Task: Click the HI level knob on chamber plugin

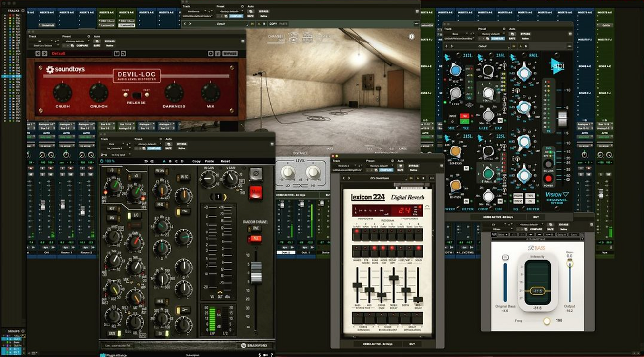Action: [313, 171]
